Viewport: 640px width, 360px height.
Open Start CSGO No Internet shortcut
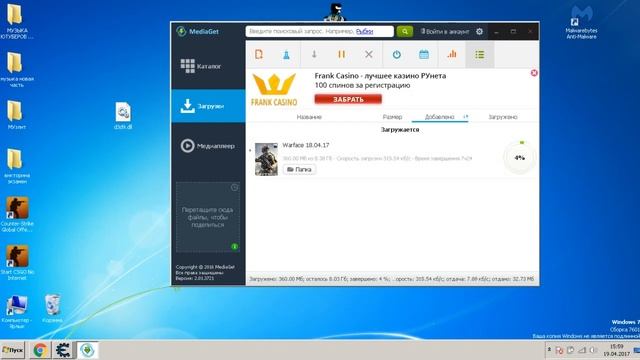[17, 262]
